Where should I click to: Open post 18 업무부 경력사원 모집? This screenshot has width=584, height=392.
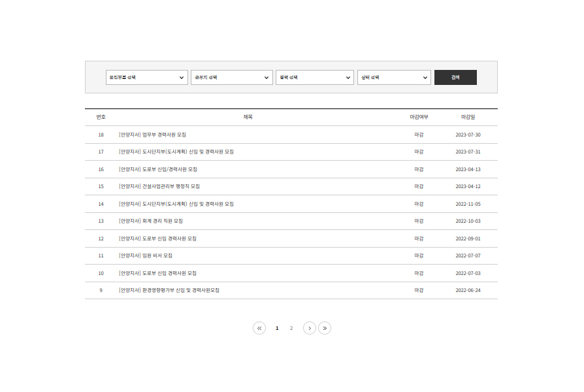pyautogui.click(x=152, y=135)
